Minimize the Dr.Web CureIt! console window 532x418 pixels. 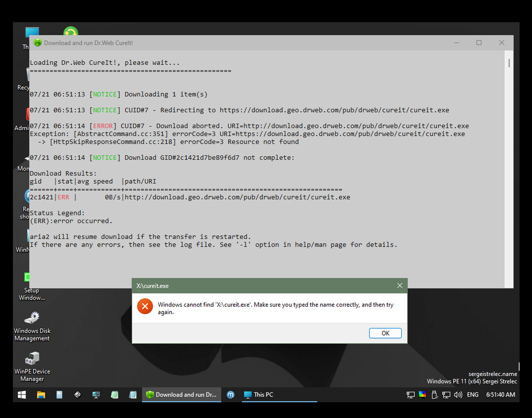pyautogui.click(x=457, y=43)
